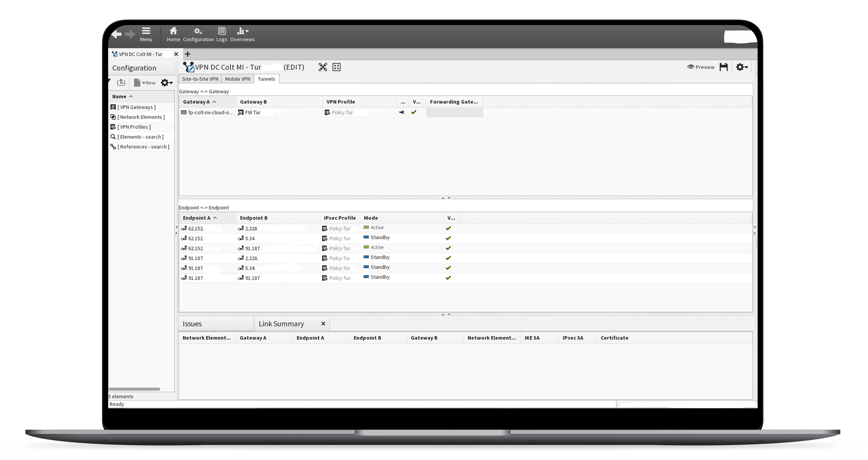Switch to the Site-to-Site VPN tab
The height and width of the screenshot is (460, 868).
200,79
